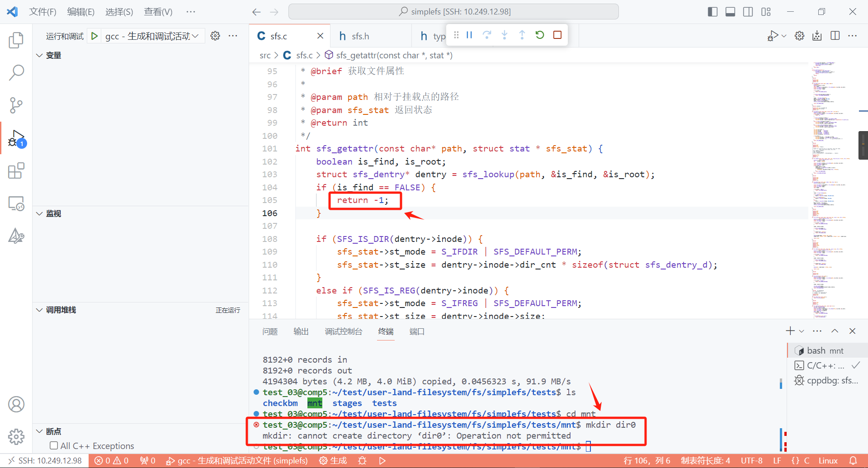The height and width of the screenshot is (468, 868).
Task: Open the Extensions view
Action: (x=16, y=171)
